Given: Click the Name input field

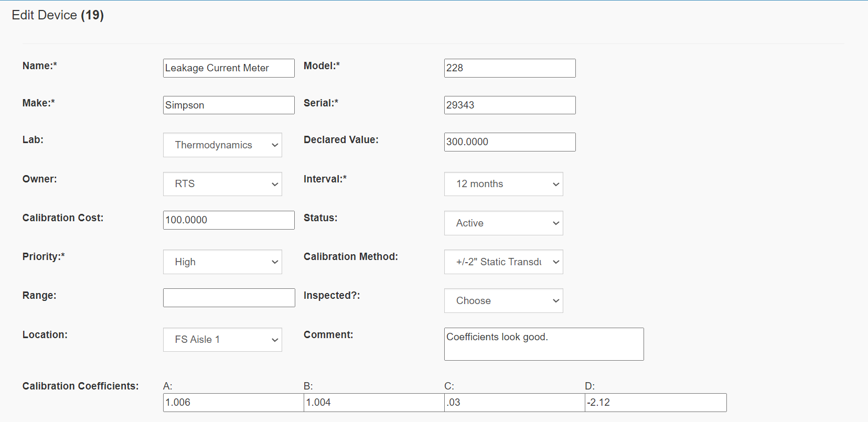Looking at the screenshot, I should point(229,68).
